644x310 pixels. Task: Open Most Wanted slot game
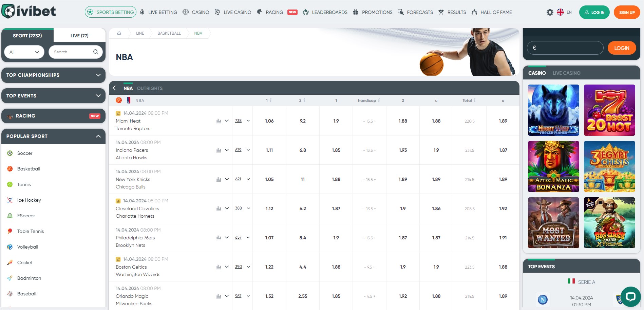pyautogui.click(x=553, y=223)
